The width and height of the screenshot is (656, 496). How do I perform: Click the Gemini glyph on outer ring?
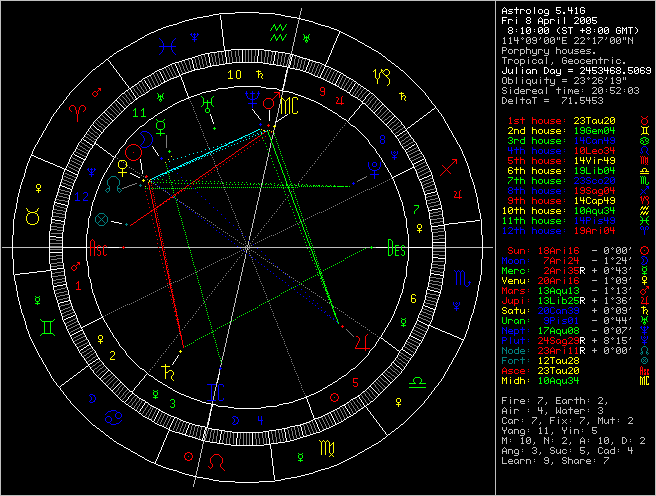pos(48,327)
